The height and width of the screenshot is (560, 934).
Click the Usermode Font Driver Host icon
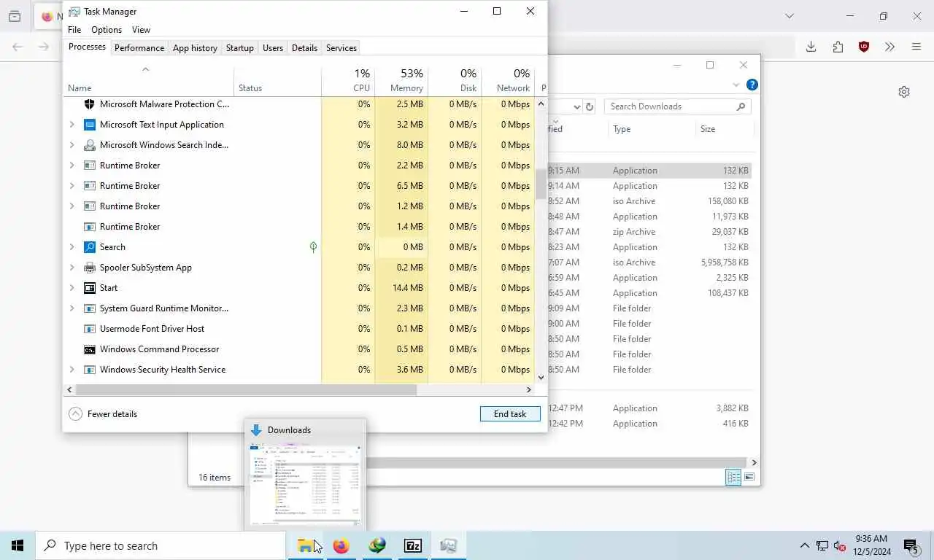pyautogui.click(x=90, y=329)
